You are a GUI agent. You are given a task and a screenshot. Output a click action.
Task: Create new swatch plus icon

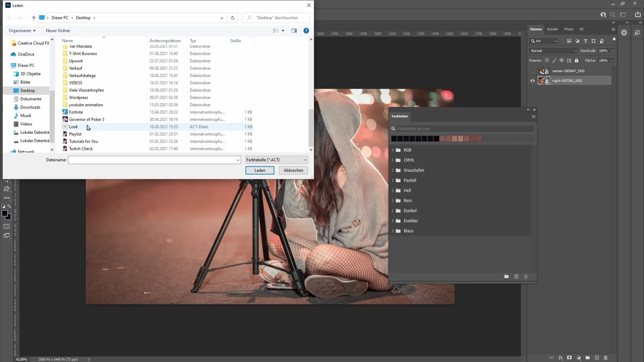[x=517, y=277]
